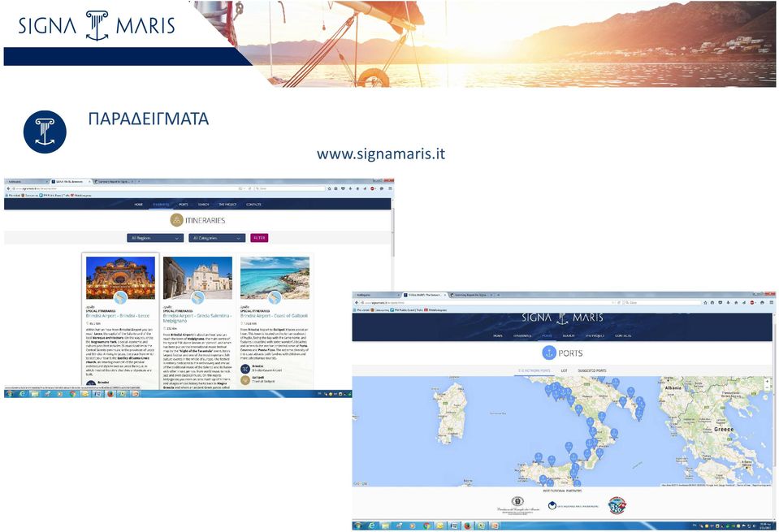Open the All Regions dropdown in the Itineraries window
This screenshot has width=779, height=532.
click(x=155, y=238)
